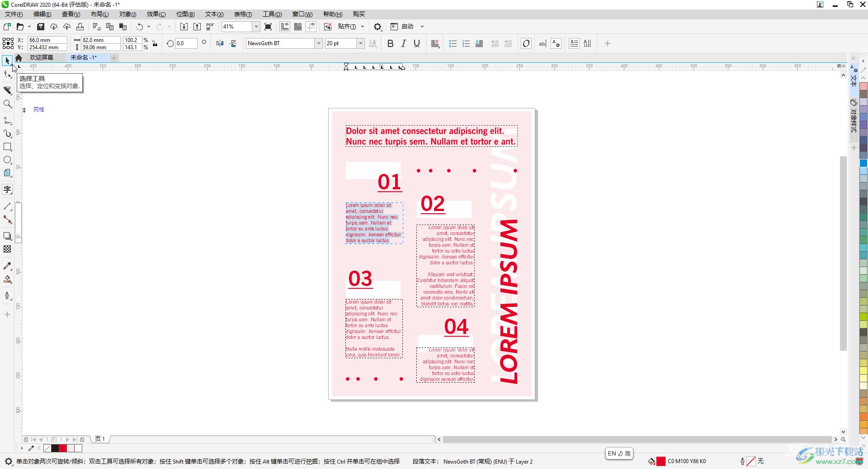The width and height of the screenshot is (868, 469).
Task: Expand the Undo history dropdown arrow
Action: point(149,27)
